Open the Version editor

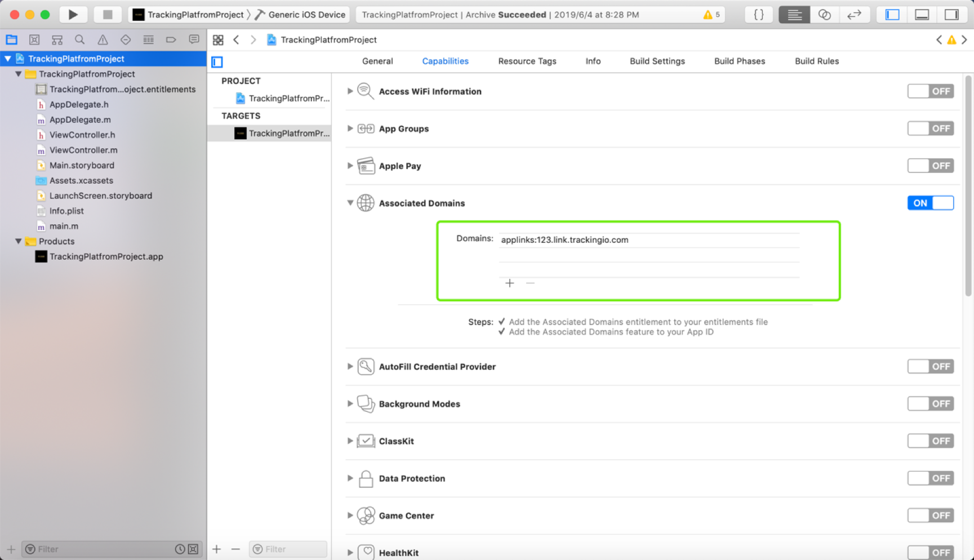(x=854, y=15)
